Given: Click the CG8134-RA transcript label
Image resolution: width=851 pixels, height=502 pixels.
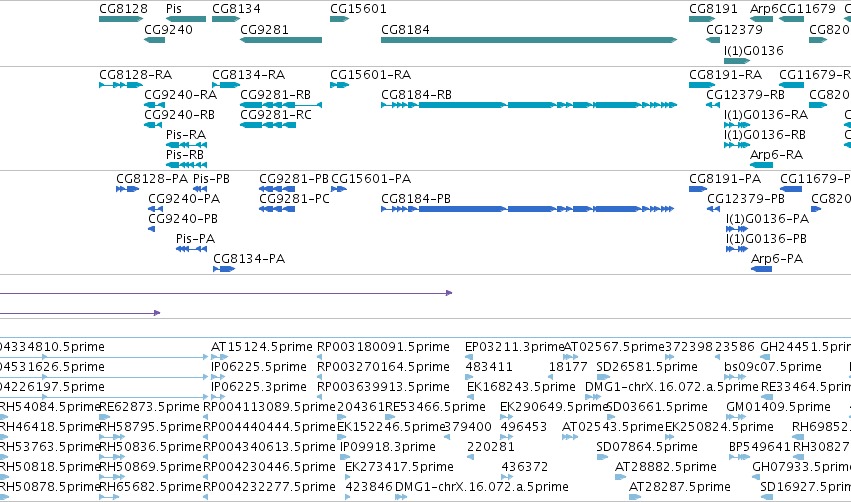Looking at the screenshot, I should coord(249,74).
